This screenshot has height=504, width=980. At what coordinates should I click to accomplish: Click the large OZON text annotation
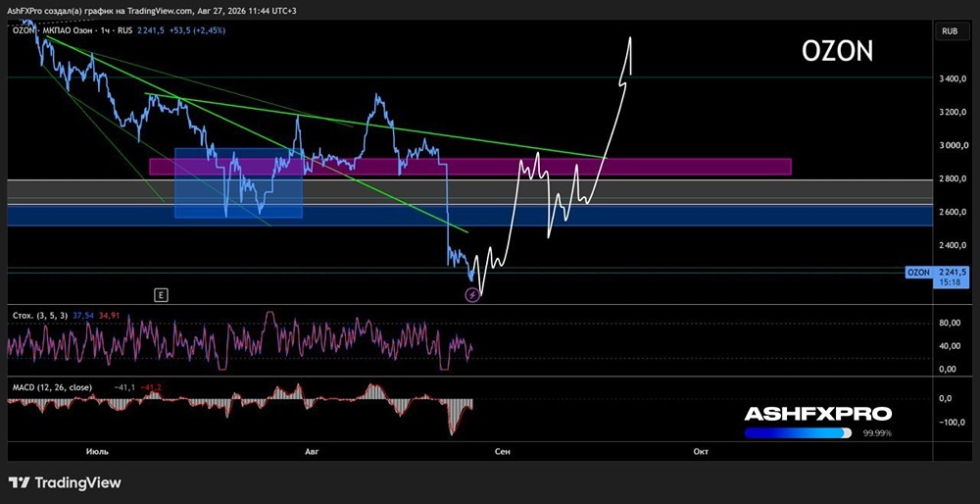pos(837,53)
